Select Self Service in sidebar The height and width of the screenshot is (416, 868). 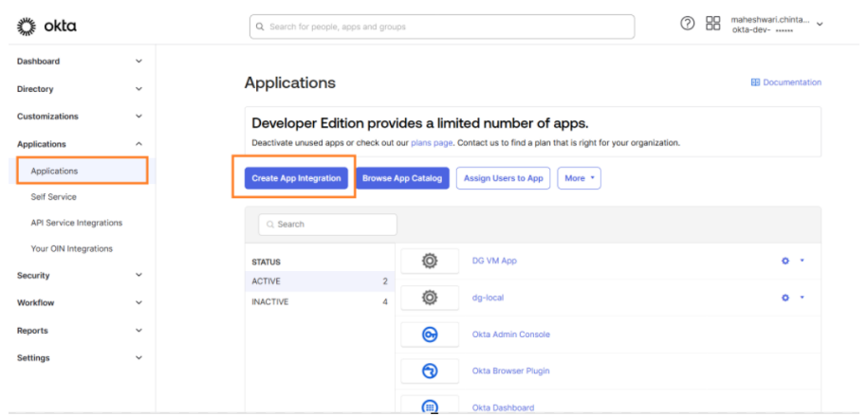tap(53, 197)
